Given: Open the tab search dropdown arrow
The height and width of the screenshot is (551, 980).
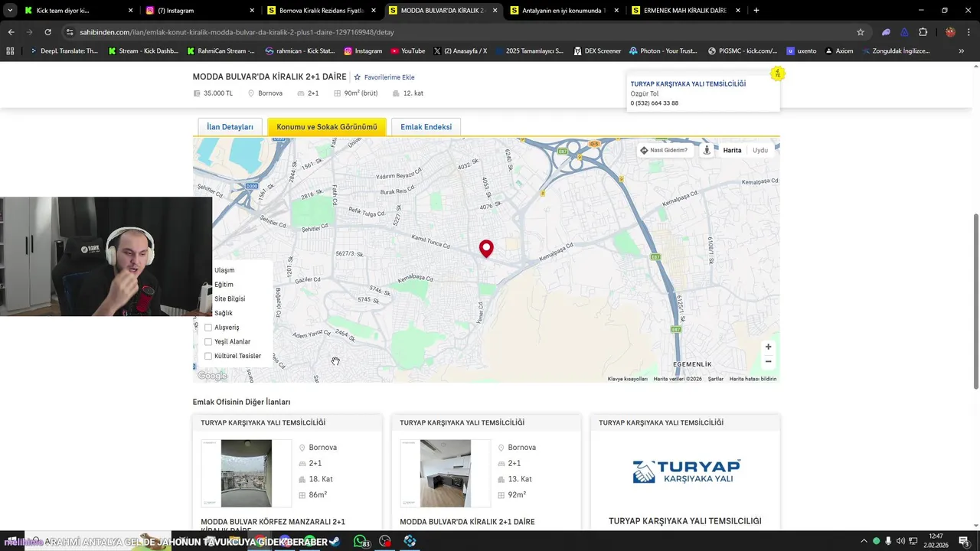Looking at the screenshot, I should tap(9, 11).
